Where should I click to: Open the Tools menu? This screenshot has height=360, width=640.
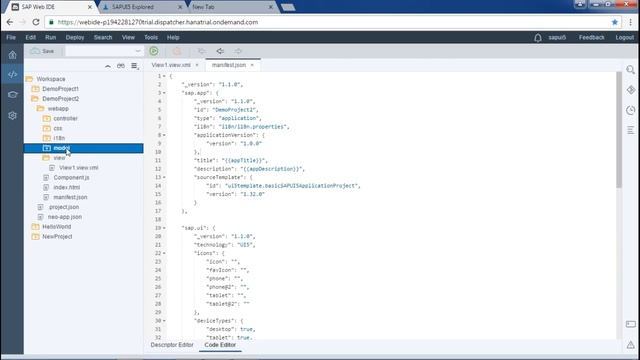pyautogui.click(x=151, y=37)
